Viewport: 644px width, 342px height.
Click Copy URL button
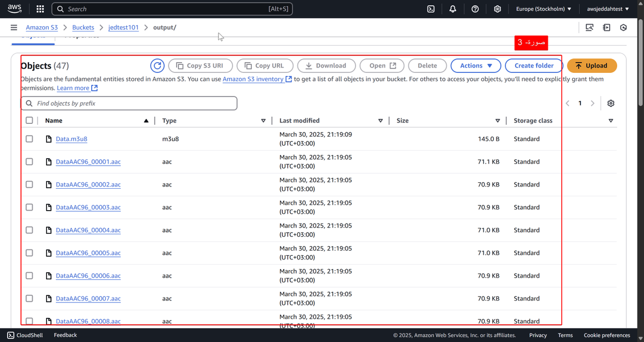coord(265,65)
